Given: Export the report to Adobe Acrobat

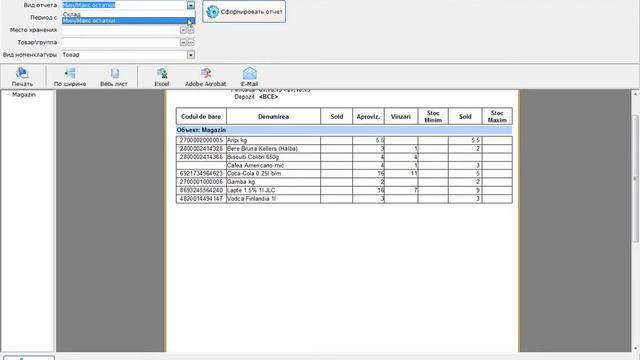Looking at the screenshot, I should pos(205,77).
